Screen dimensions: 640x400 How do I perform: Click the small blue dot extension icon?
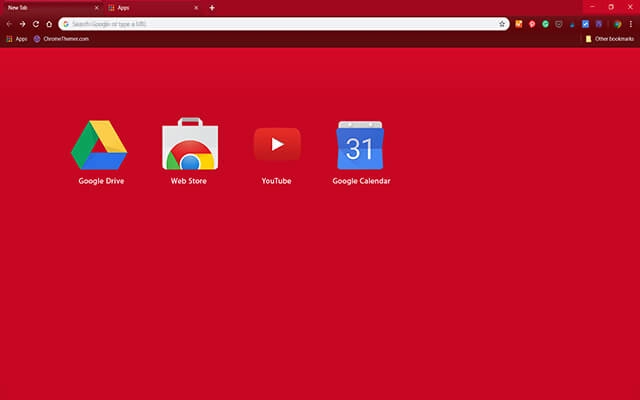pos(572,25)
